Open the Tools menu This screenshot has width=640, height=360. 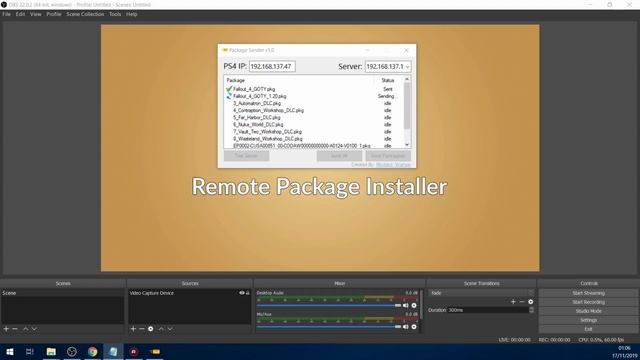tap(115, 14)
